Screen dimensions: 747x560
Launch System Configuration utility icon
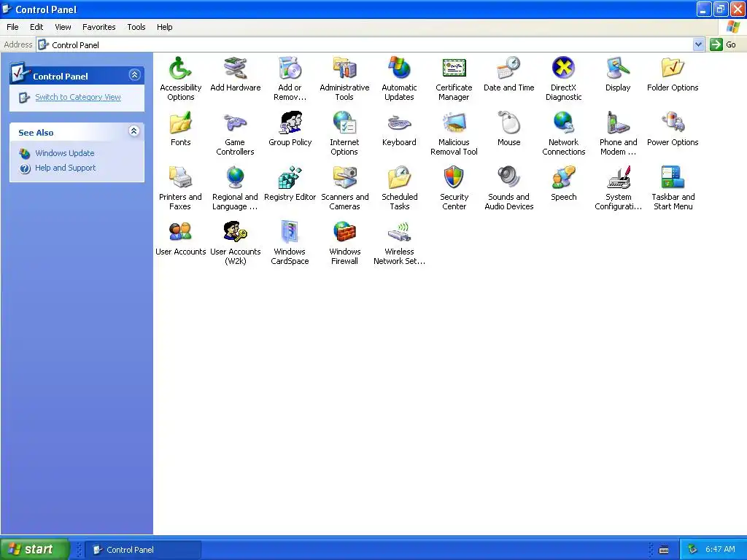(618, 178)
